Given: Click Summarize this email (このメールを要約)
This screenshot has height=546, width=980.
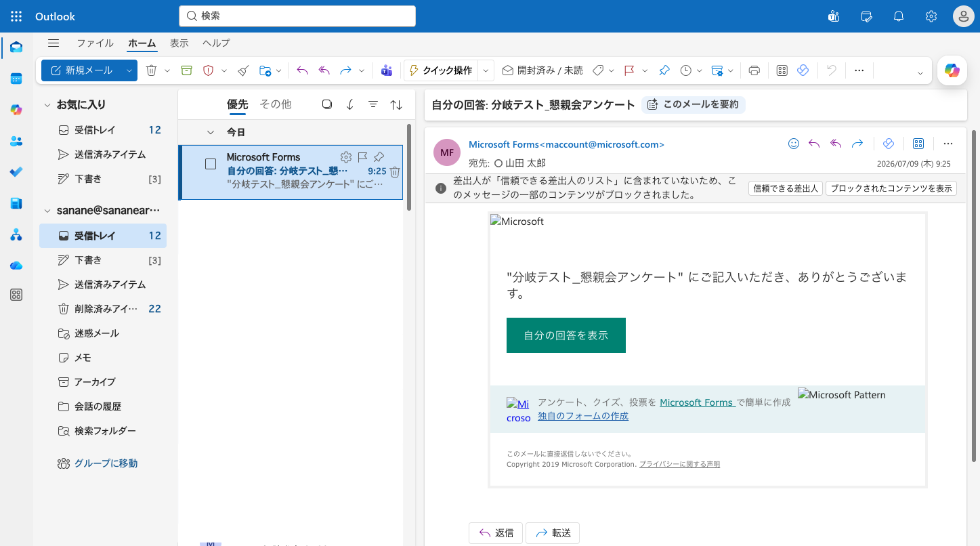Looking at the screenshot, I should coord(694,104).
